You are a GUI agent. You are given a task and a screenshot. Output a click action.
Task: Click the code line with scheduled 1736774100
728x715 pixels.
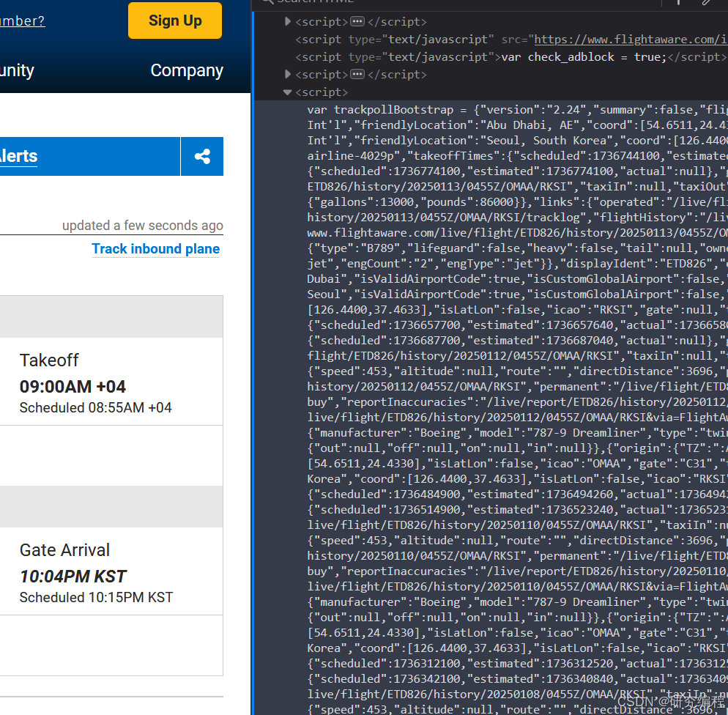[517, 171]
